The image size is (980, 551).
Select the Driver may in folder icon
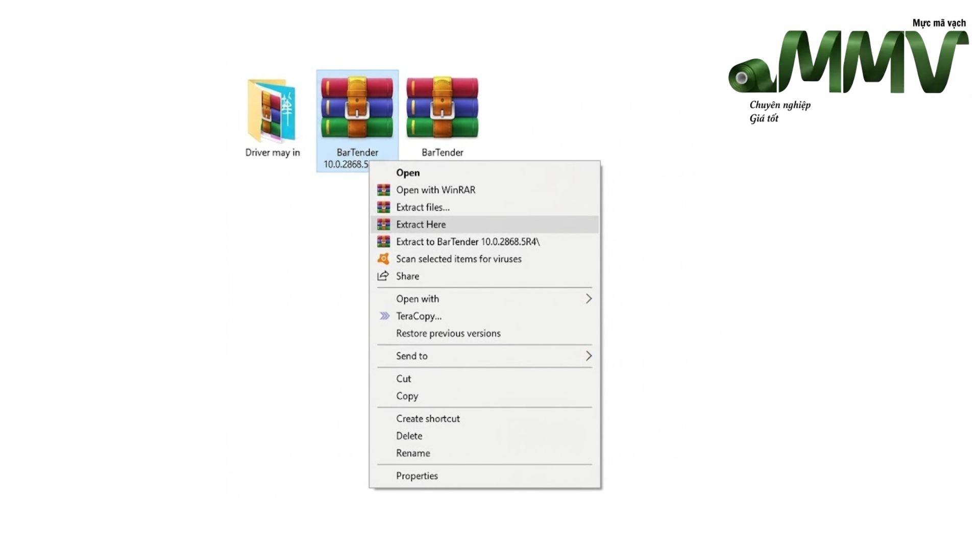coord(272,111)
